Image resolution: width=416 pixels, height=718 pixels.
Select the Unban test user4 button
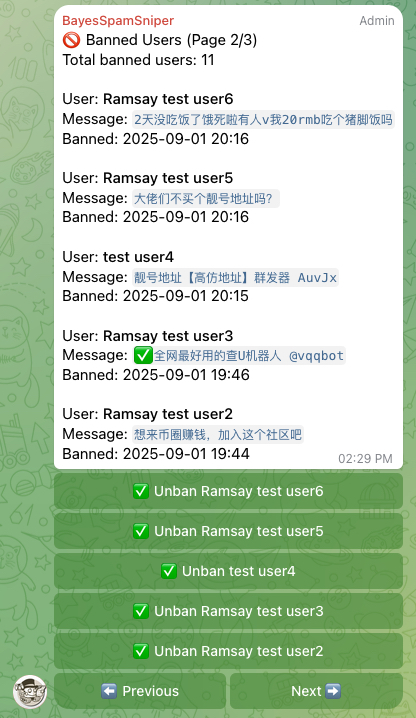point(228,571)
